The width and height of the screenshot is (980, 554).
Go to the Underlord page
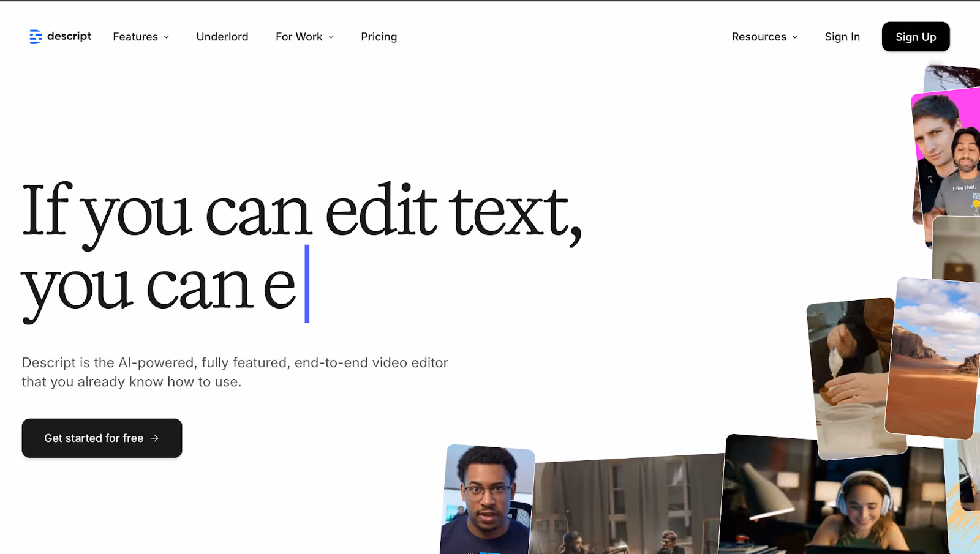pos(222,37)
